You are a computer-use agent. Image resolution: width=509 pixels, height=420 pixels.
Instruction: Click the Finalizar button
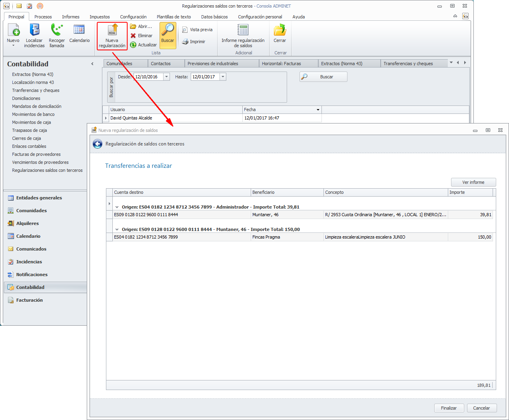(x=449, y=408)
